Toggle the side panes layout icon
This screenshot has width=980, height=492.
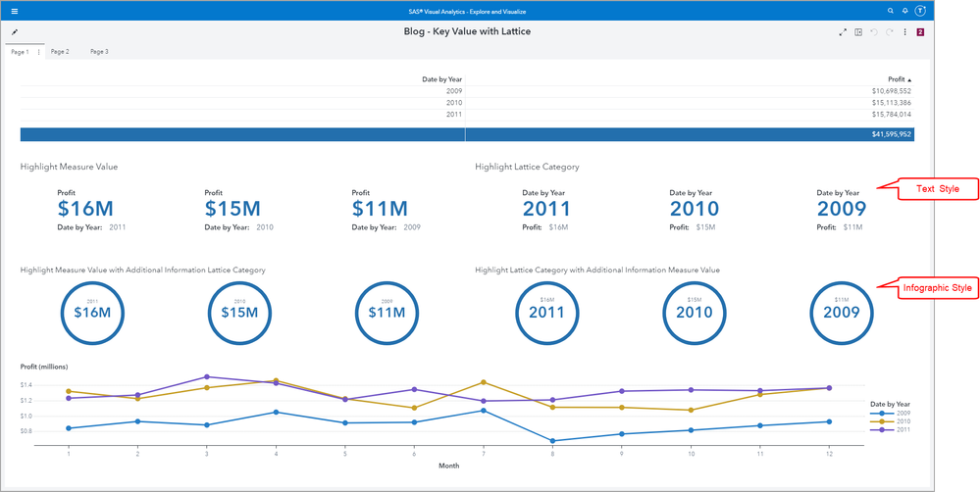(x=858, y=31)
